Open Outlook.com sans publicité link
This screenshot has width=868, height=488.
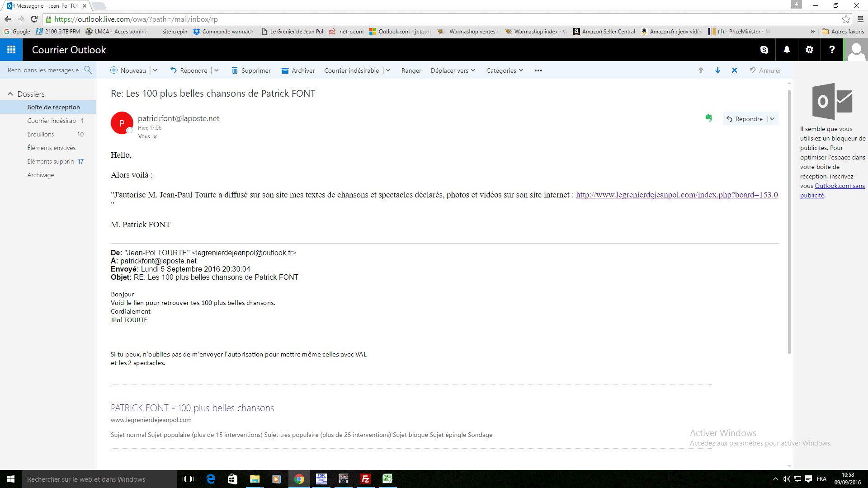point(832,190)
